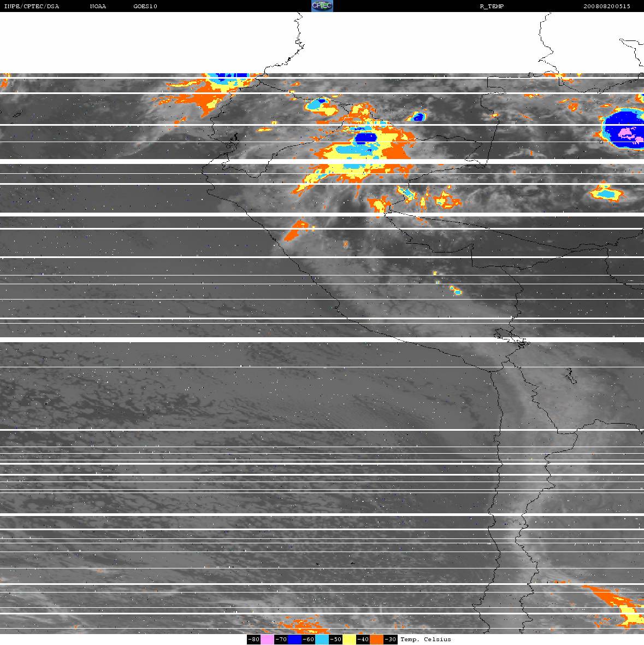Select the dark blue legend color swatch

294,639
